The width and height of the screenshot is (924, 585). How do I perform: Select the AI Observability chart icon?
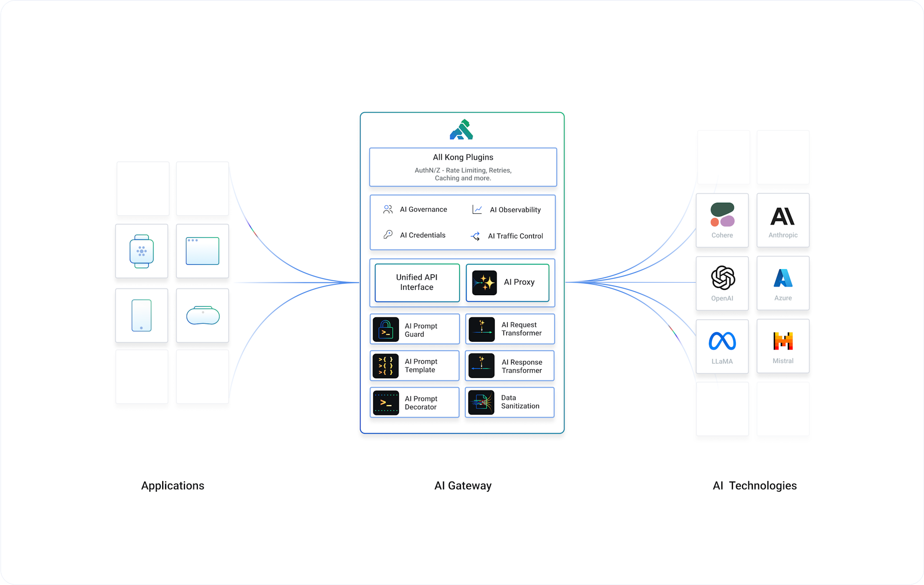click(476, 209)
